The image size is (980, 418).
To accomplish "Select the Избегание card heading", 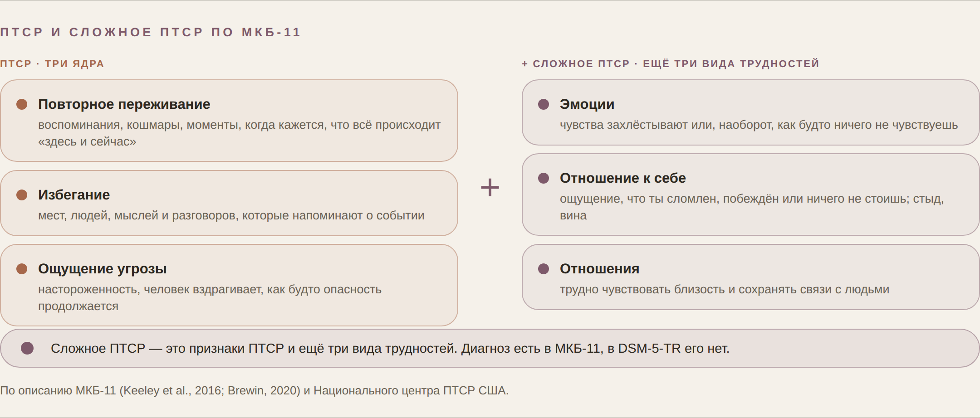I will (74, 195).
